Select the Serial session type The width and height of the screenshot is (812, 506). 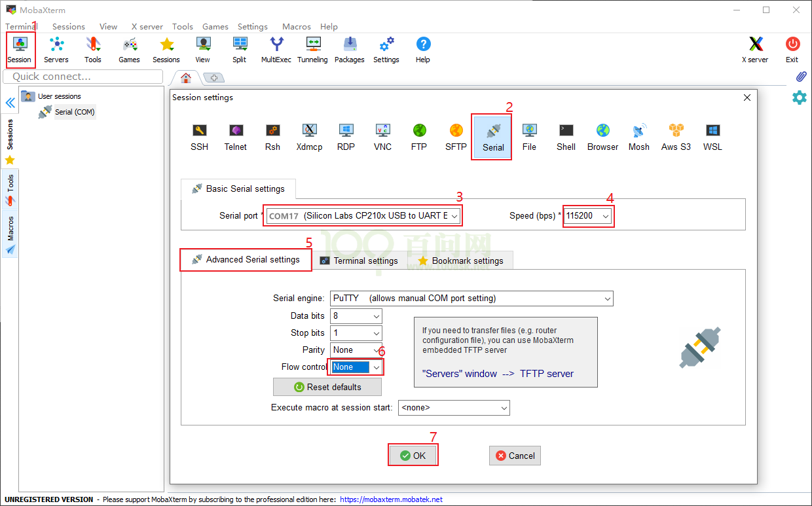493,137
